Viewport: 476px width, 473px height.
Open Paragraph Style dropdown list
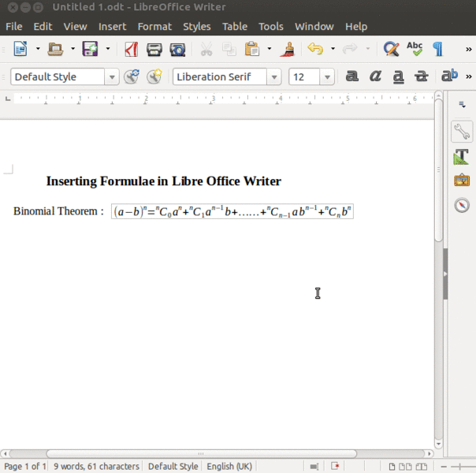pos(112,76)
